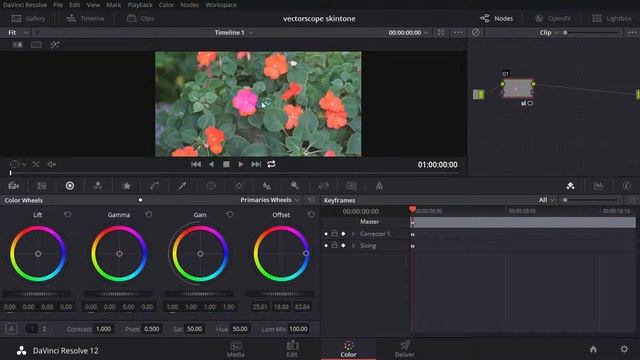640x360 pixels.
Task: Open the Primaries Wheels mode dropdown
Action: [x=270, y=200]
